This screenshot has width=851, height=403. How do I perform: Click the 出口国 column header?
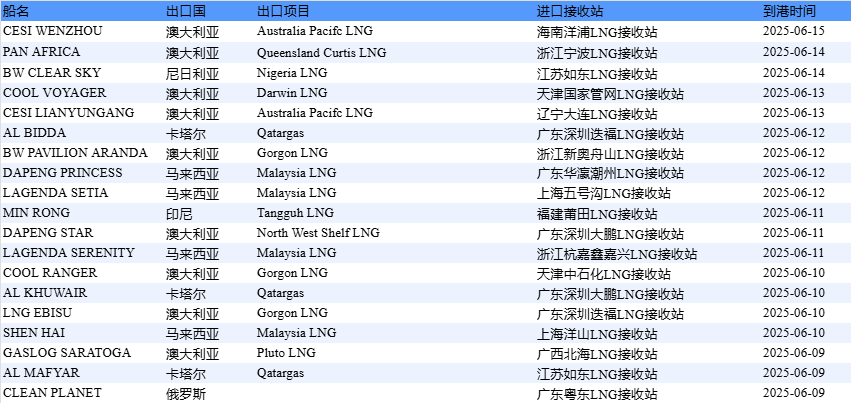185,11
